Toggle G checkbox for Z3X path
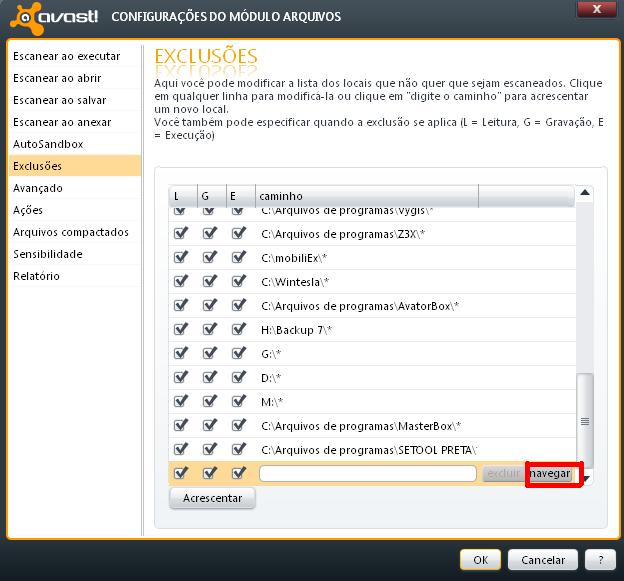This screenshot has width=624, height=581. (210, 233)
